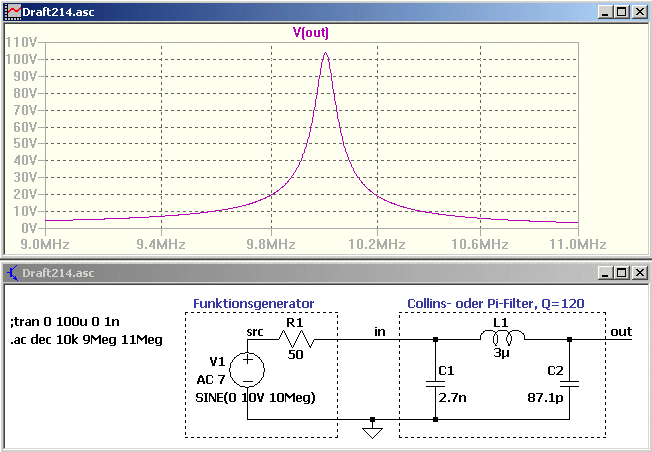The height and width of the screenshot is (452, 652).
Task: Click the .ac dec 10k 9Meg 11Meg directive
Action: [86, 340]
